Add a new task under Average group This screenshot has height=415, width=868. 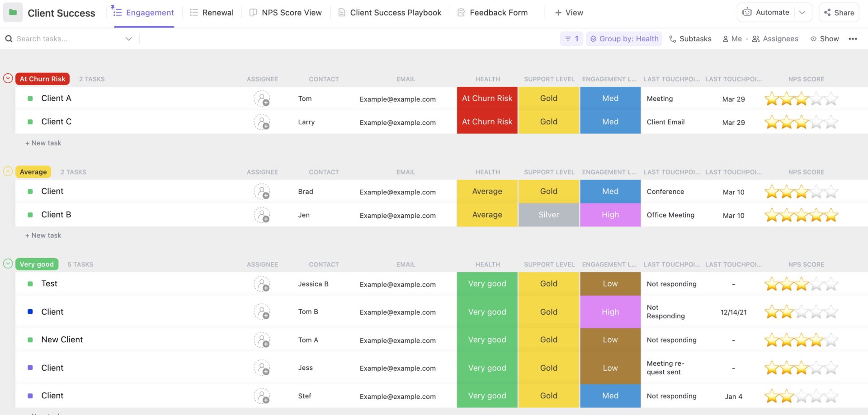(x=43, y=235)
